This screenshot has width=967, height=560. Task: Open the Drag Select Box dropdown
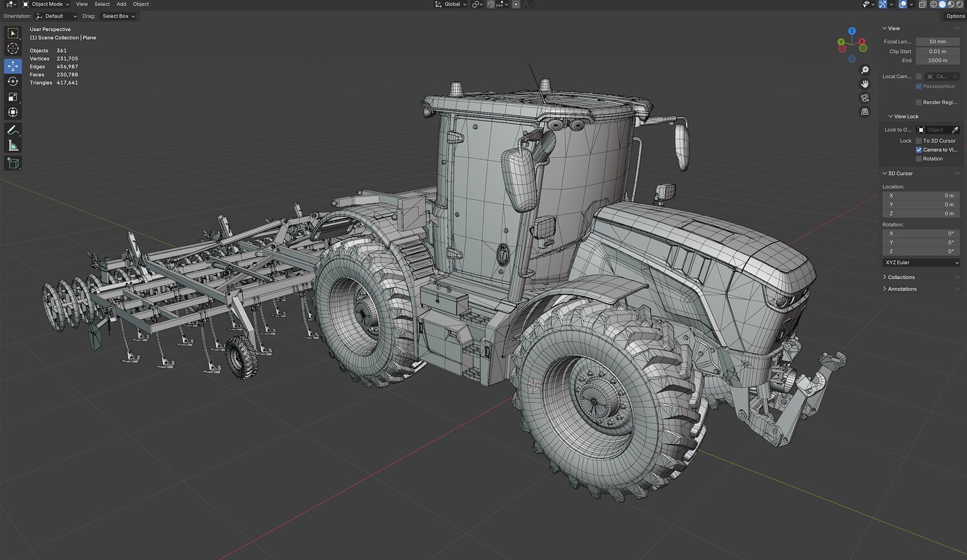point(118,16)
